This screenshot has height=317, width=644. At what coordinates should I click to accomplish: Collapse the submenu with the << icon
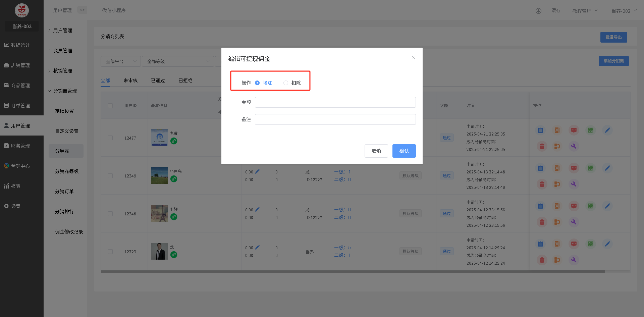[82, 10]
